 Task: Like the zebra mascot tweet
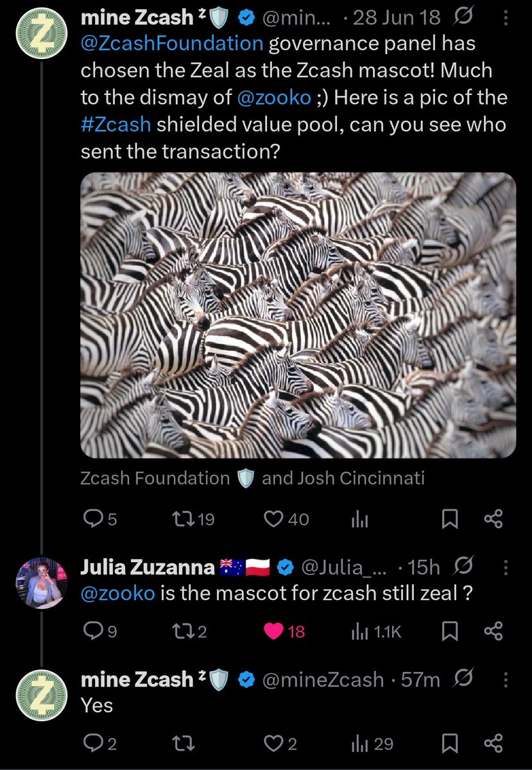pos(275,518)
